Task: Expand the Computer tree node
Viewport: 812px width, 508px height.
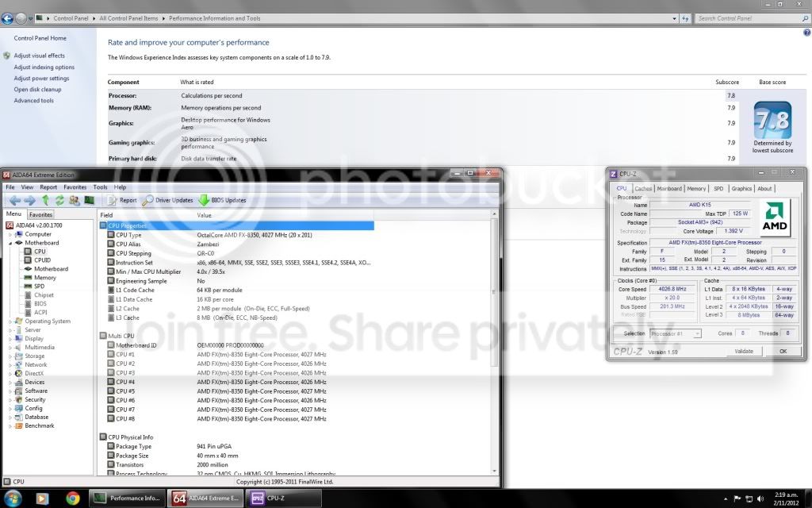Action: point(10,234)
